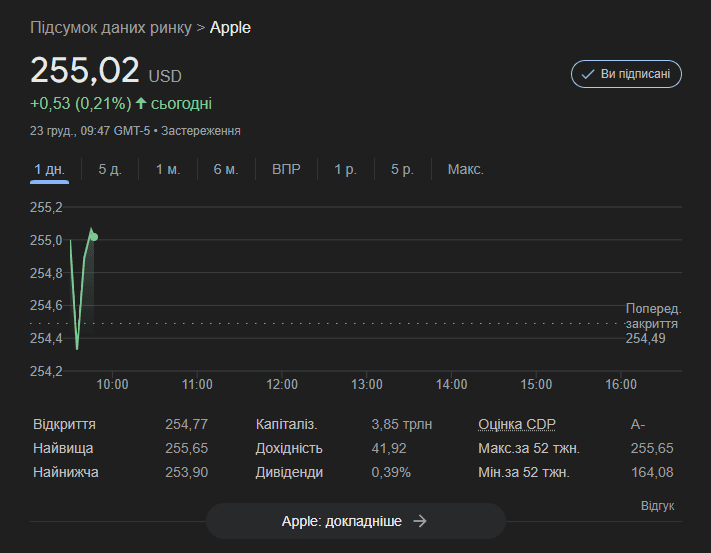Viewport: 711px width, 553px height.
Task: Open the Застереження disclaimer link
Action: tap(201, 131)
